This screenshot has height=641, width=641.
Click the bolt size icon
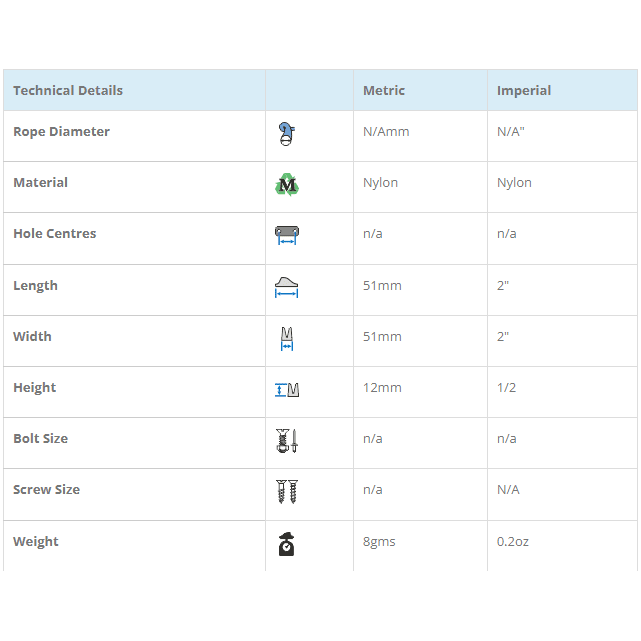(x=287, y=440)
